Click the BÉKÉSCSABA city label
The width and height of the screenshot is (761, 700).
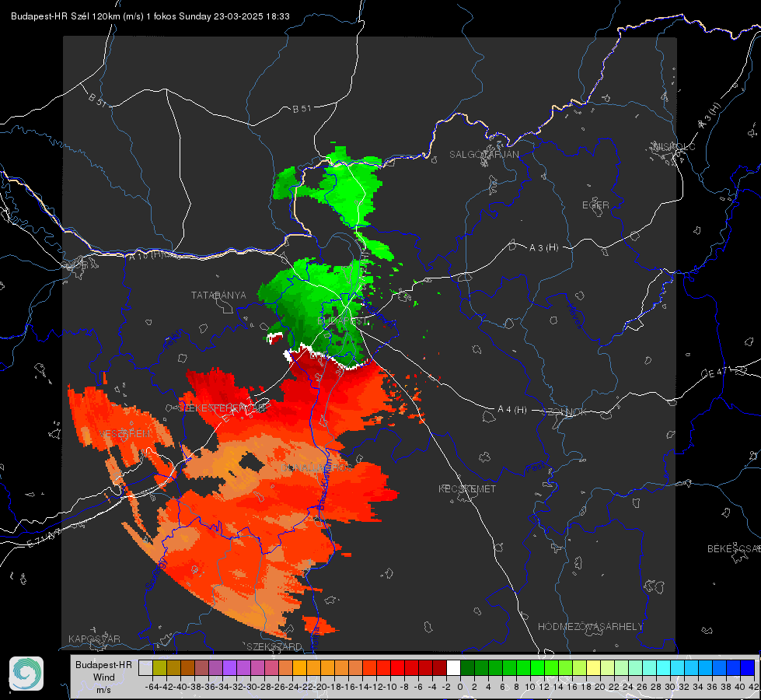point(734,548)
